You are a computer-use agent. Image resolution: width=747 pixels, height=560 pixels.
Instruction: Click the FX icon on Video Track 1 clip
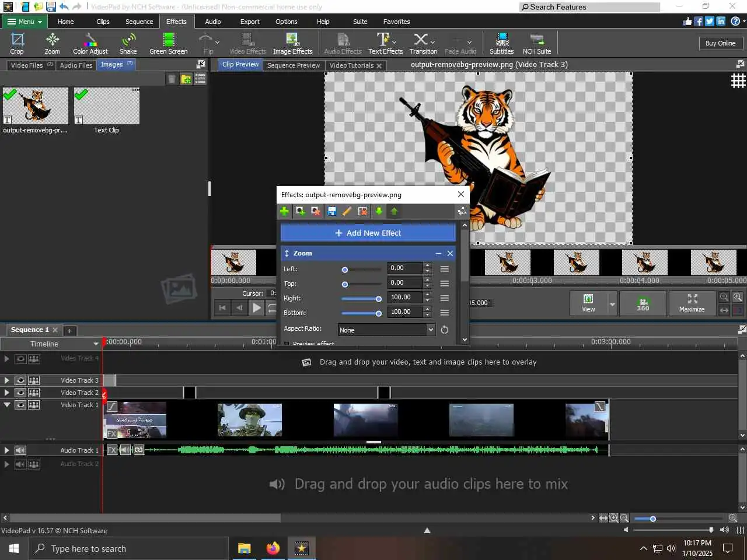(111, 433)
